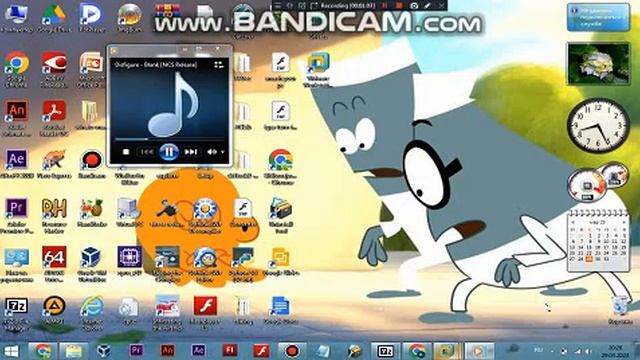
Task: Open VirtualBox cube desktop shortcut
Action: coord(91,263)
